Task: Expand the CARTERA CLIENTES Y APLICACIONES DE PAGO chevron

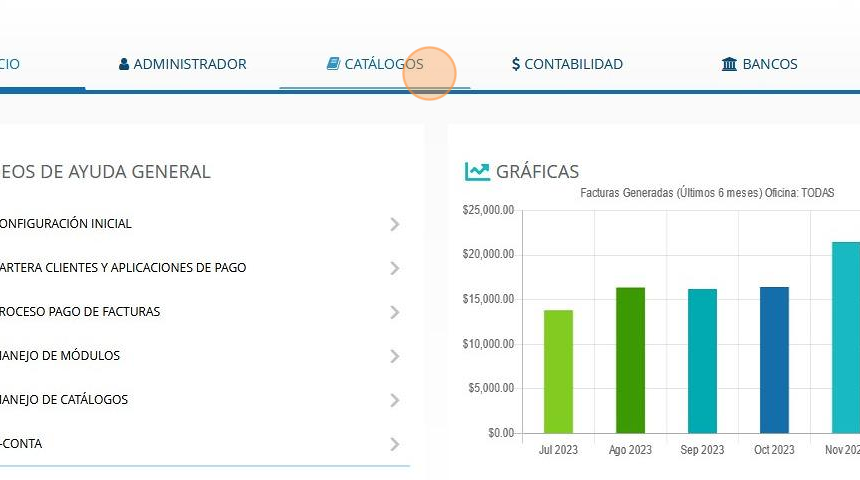Action: [x=395, y=268]
